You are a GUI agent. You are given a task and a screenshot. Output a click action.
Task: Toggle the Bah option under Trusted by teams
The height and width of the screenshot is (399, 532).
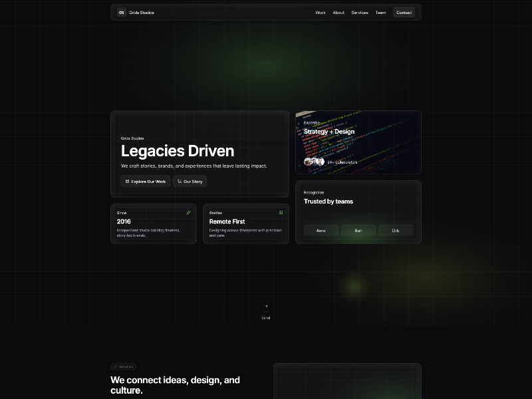[358, 230]
